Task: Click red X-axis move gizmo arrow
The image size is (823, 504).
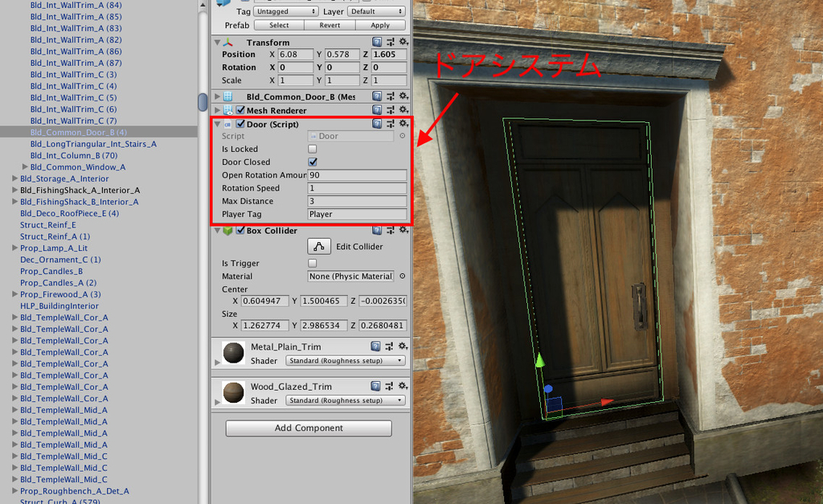Action: [607, 402]
